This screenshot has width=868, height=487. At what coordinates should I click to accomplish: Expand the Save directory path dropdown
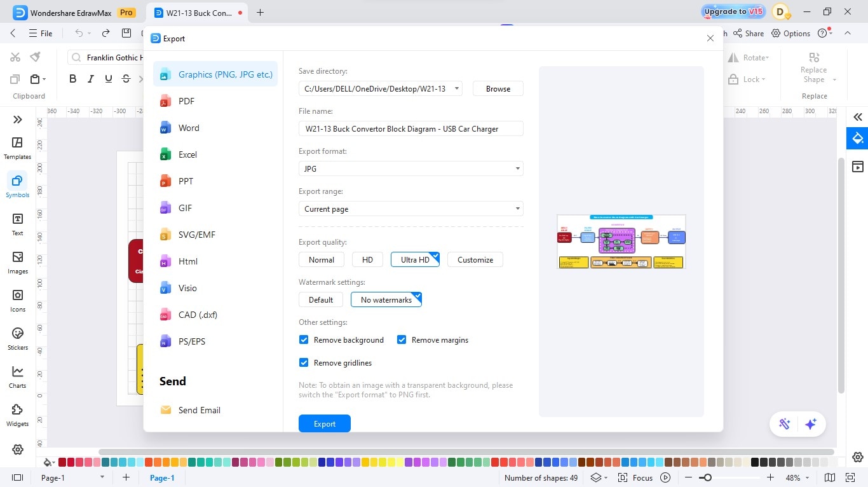tap(456, 88)
